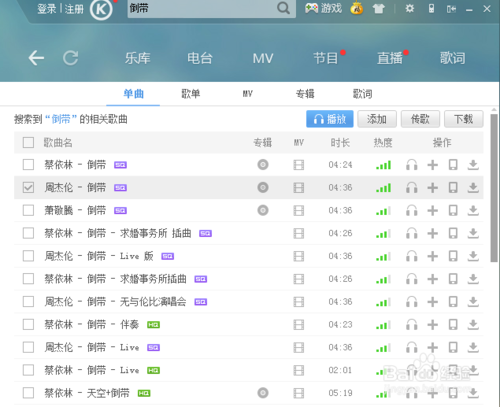This screenshot has width=500, height=407.
Task: Download 周杰伦 - 倒带 - Live SQ track
Action: tap(473, 348)
